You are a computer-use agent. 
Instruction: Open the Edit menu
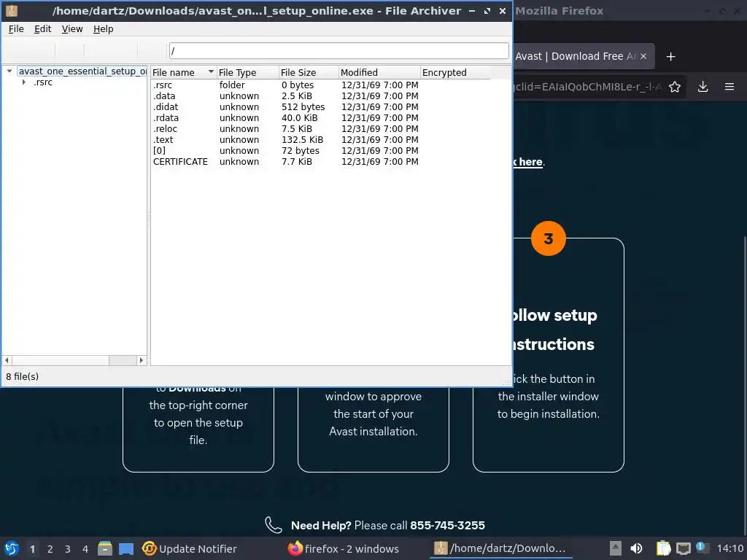coord(42,29)
